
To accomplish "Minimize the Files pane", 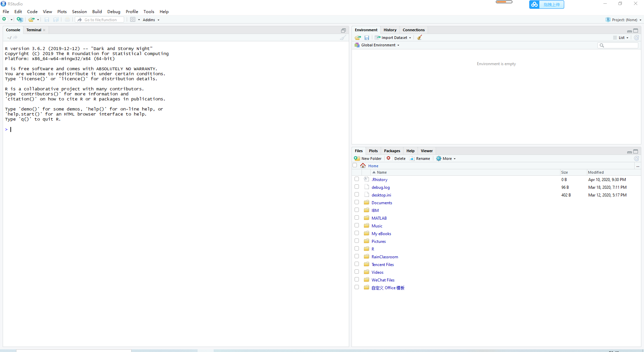I will point(629,152).
